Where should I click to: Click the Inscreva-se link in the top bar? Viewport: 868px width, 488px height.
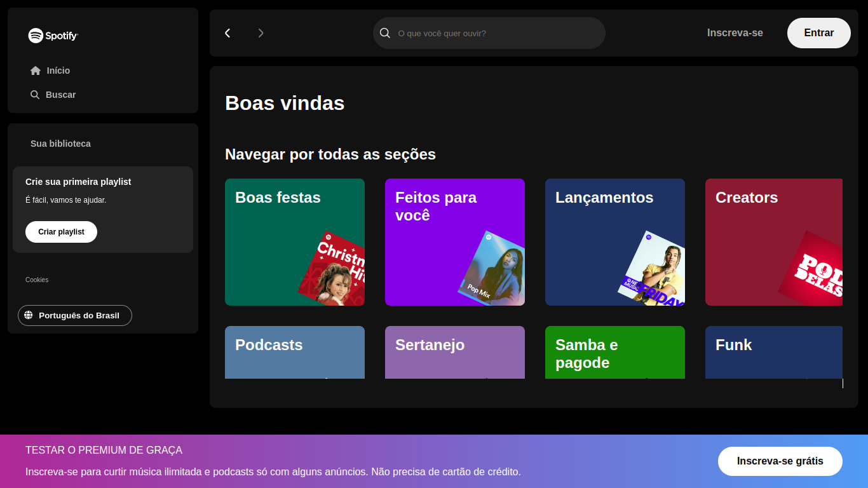coord(735,33)
